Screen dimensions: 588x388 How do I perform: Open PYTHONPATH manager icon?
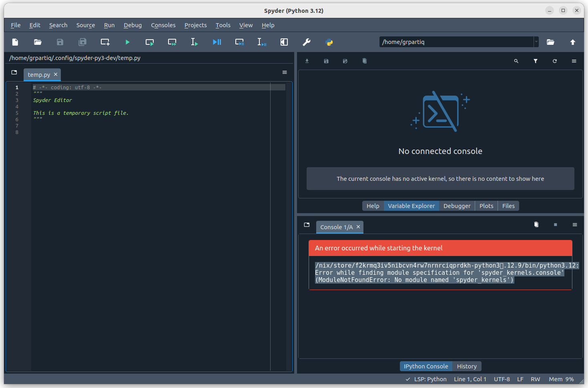coord(329,42)
